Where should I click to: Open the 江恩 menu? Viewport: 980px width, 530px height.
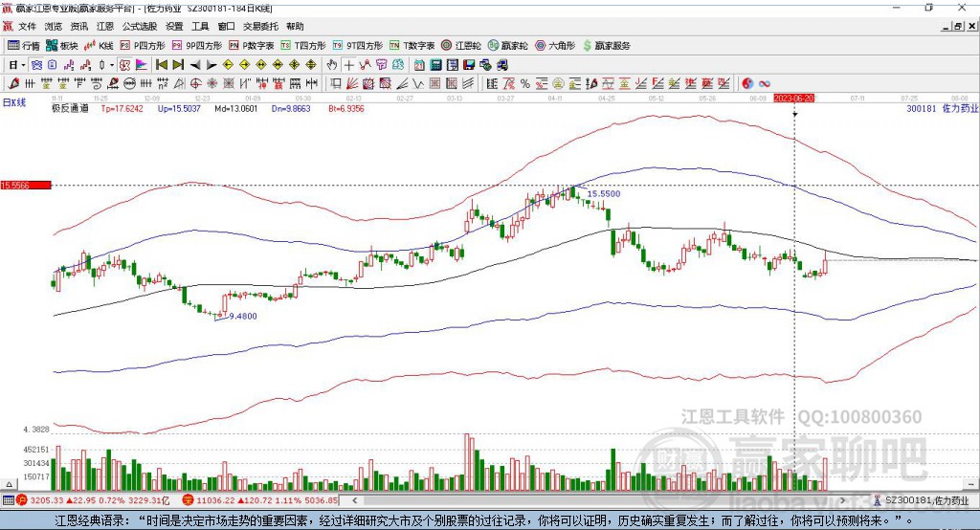click(105, 26)
